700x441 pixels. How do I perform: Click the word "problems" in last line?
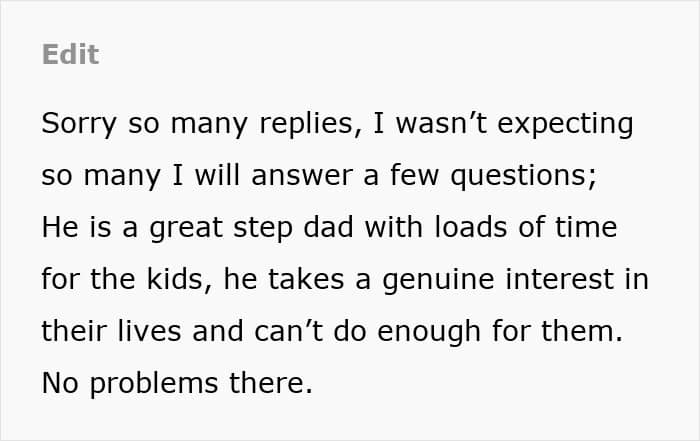pos(154,384)
